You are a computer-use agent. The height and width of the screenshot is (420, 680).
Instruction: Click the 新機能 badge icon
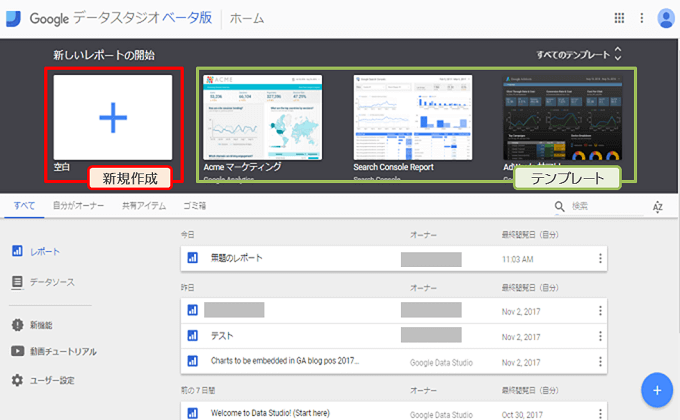coord(17,325)
